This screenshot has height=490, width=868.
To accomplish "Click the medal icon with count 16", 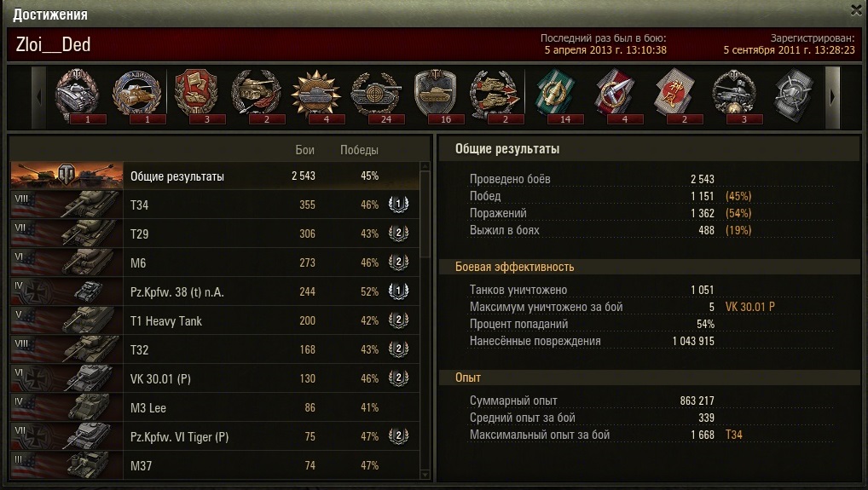I will coord(435,95).
